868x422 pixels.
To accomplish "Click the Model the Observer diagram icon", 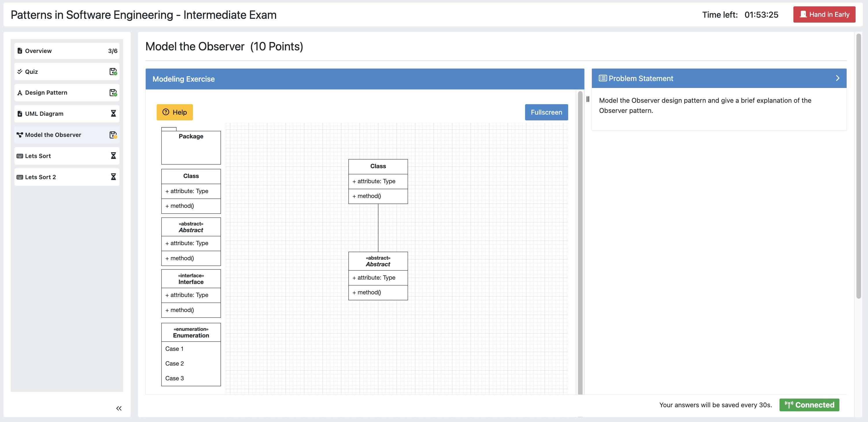I will click(20, 135).
